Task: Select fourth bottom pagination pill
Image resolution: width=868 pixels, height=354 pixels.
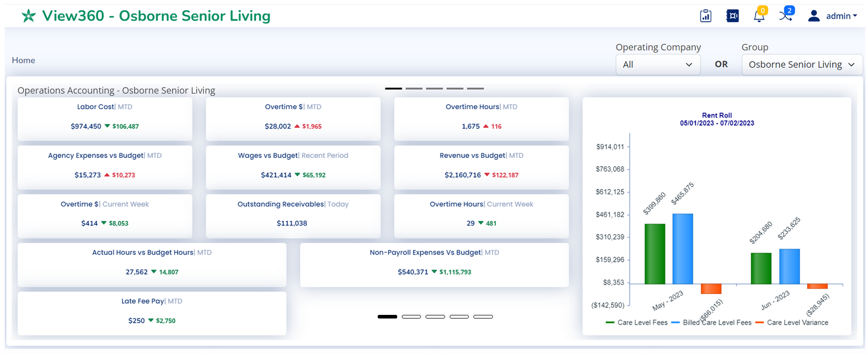Action: point(459,316)
